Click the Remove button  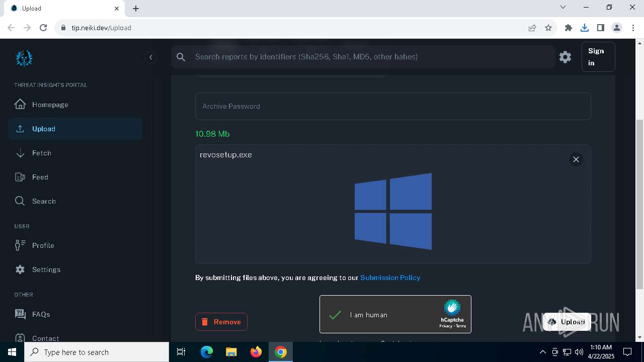point(221,322)
